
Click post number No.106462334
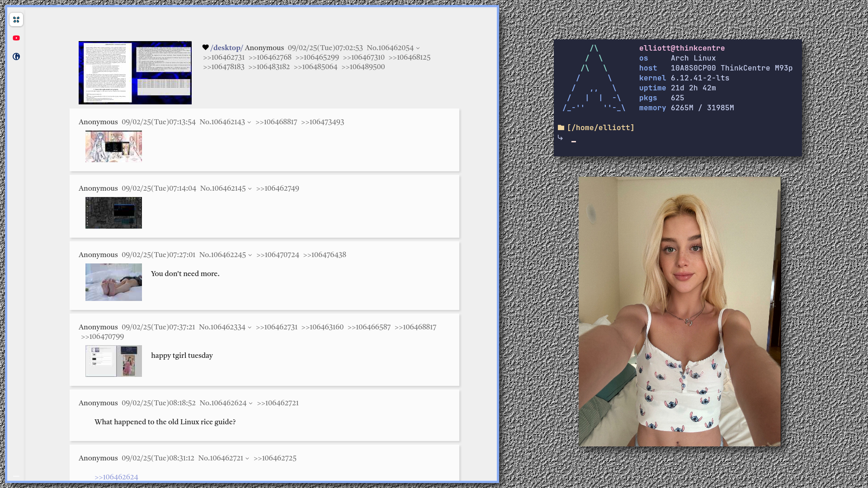click(x=222, y=327)
